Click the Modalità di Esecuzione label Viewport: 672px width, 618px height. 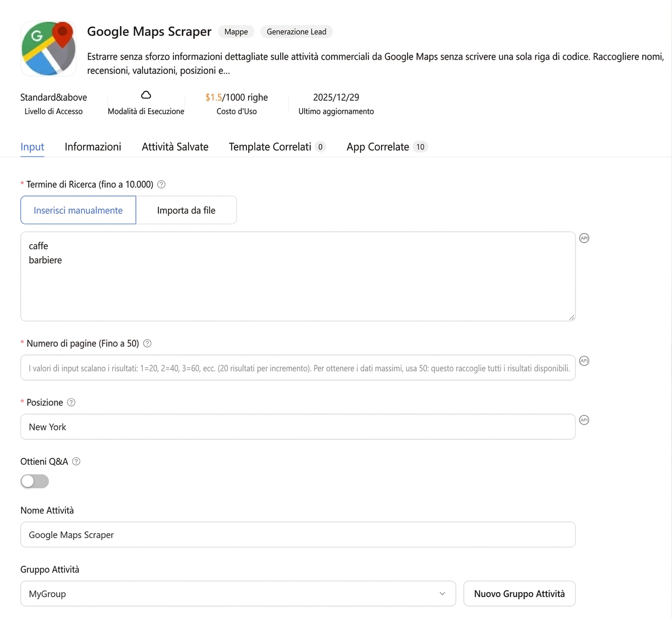coord(146,112)
